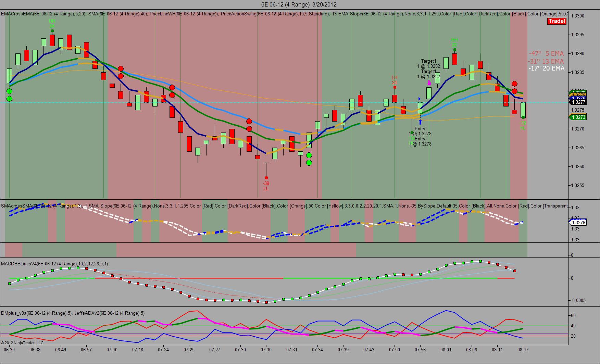Click the 07:31 time axis label
The width and height of the screenshot is (600, 364).
pyautogui.click(x=292, y=350)
